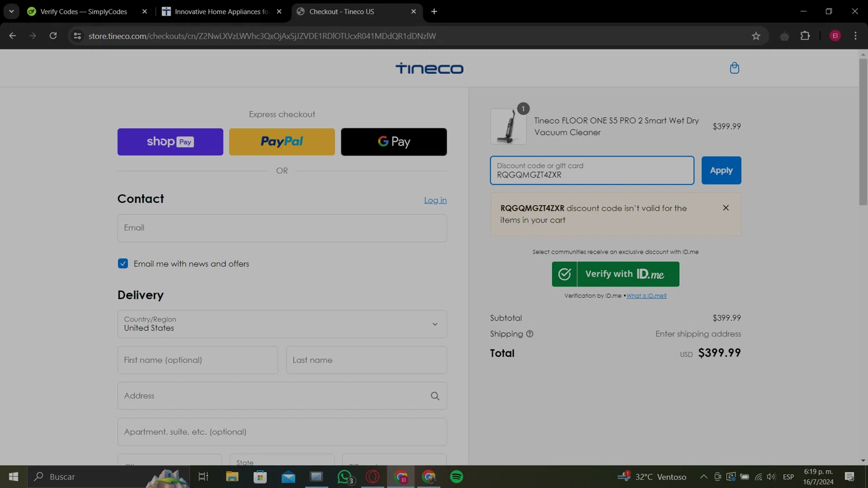Viewport: 868px width, 488px height.
Task: Open the notification center icon
Action: 849,477
